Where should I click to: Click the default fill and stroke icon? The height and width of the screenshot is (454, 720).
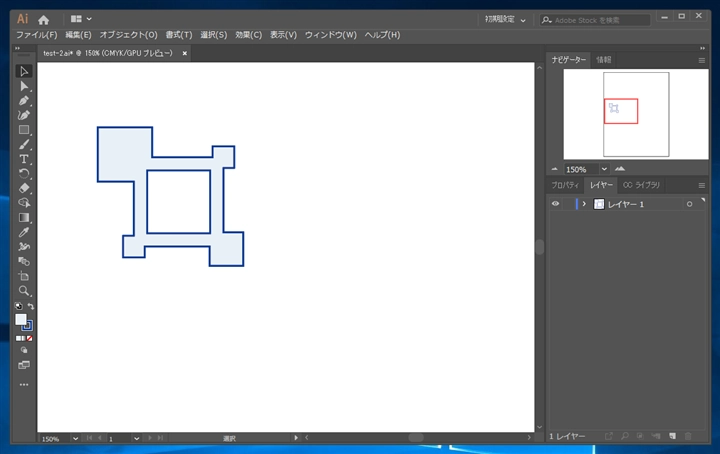click(18, 306)
